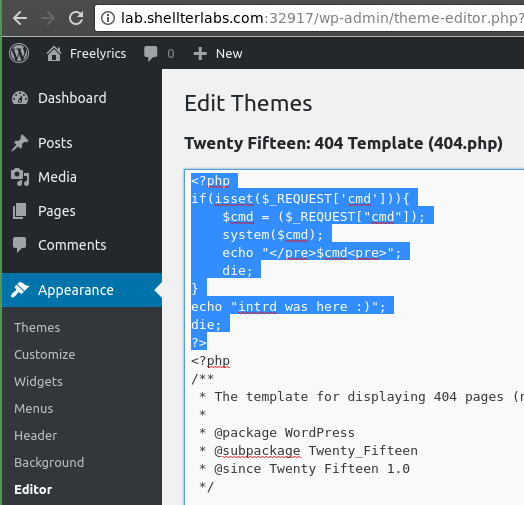Click the system($cmd); line in editor
Screen dimensions: 524x505
pos(273,235)
